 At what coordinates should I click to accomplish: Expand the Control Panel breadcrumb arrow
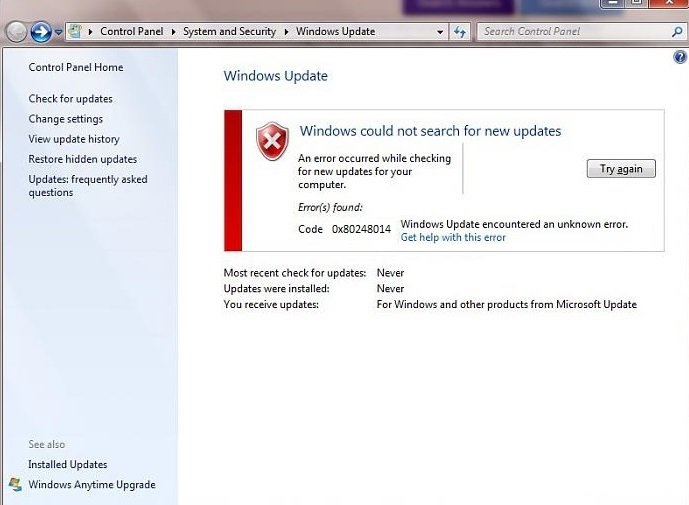90,32
